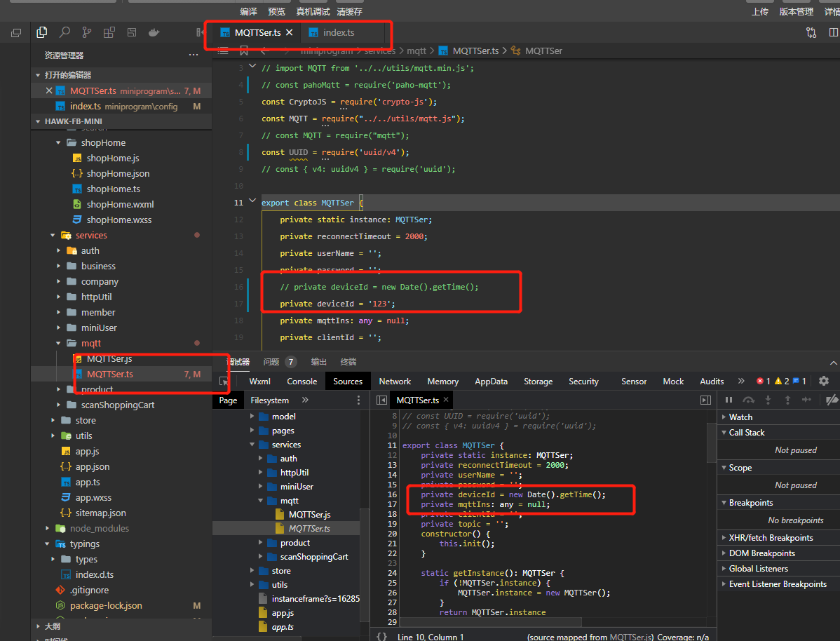Screen dimensions: 840x641
Task: Click 预览 preview button in top toolbar
Action: pyautogui.click(x=276, y=12)
